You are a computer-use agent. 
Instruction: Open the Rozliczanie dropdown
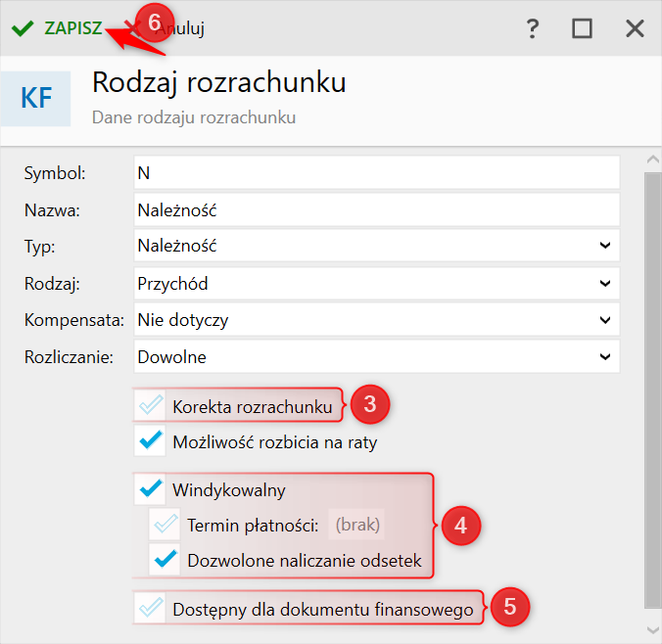pos(377,357)
